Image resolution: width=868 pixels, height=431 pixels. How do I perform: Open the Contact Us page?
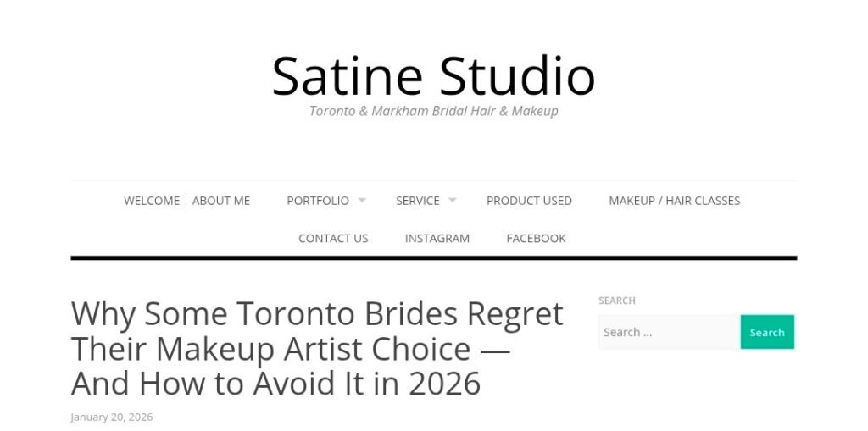[x=333, y=239]
